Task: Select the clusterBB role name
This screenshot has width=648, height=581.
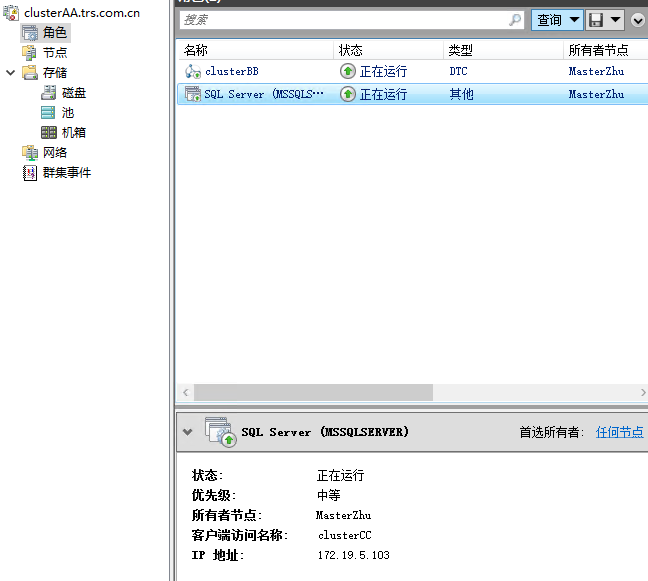Action: point(232,71)
